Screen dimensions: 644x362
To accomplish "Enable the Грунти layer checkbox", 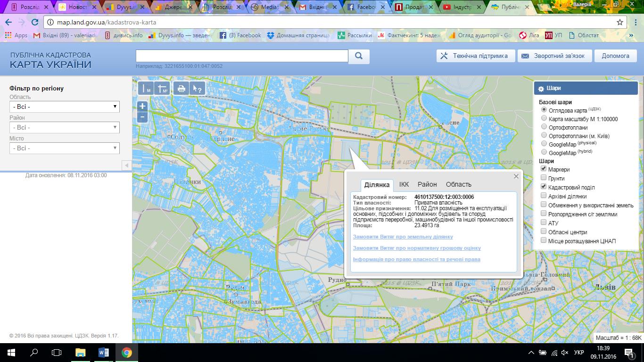I will pos(544,178).
